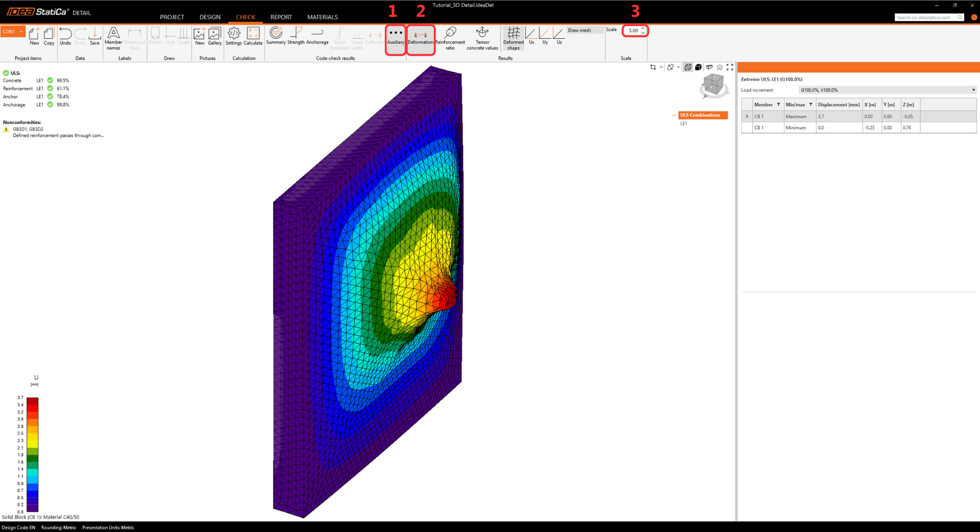Click the ideastatica.com search field
Screen dimensions: 980x532
pos(925,17)
